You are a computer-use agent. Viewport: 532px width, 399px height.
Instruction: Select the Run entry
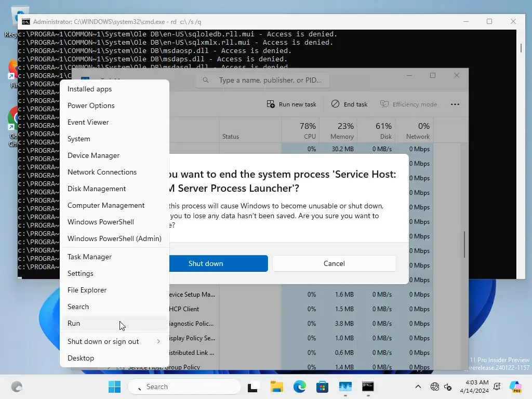(114, 323)
